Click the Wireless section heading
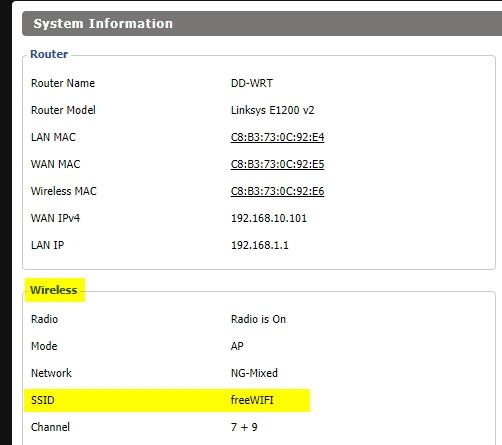 [54, 290]
